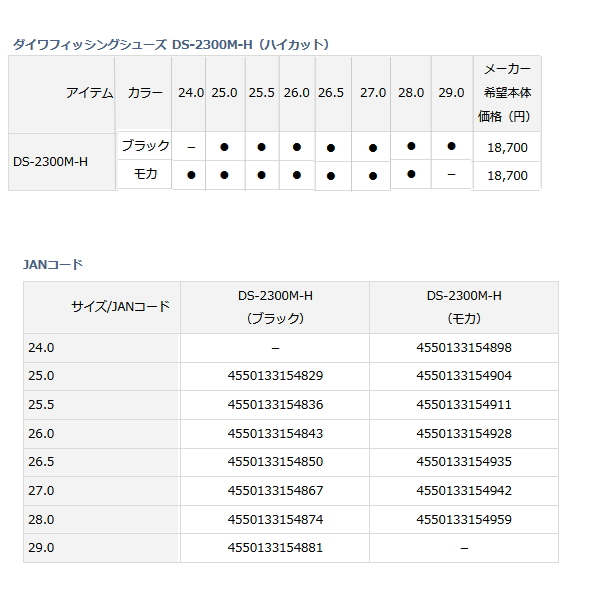Click the カラー column header
Image resolution: width=600 pixels, height=600 pixels.
145,93
